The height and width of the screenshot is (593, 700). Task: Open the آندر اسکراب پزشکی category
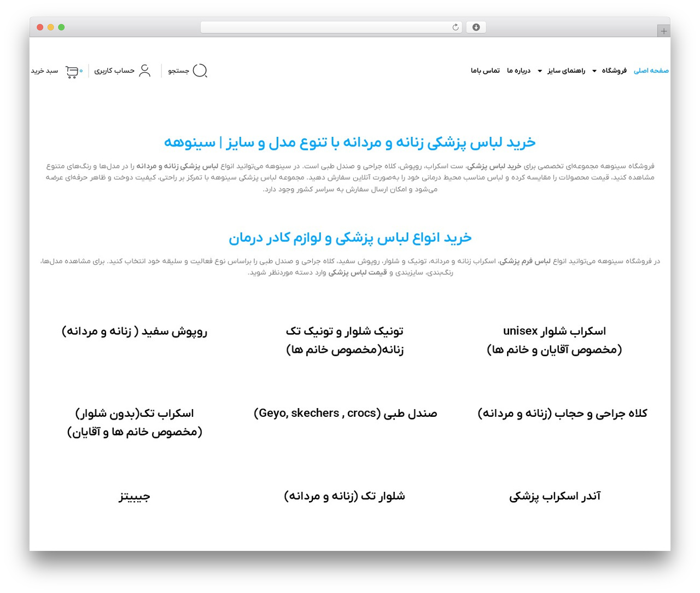click(555, 496)
